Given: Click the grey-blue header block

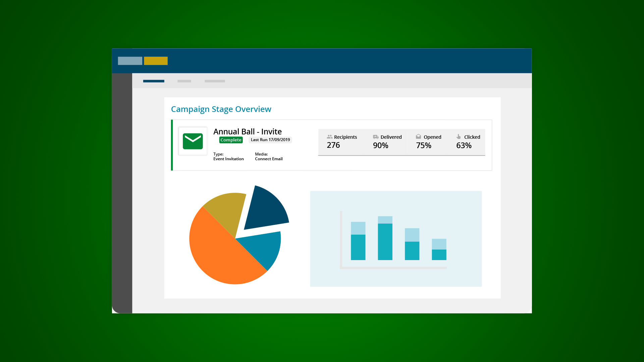Looking at the screenshot, I should 130,61.
